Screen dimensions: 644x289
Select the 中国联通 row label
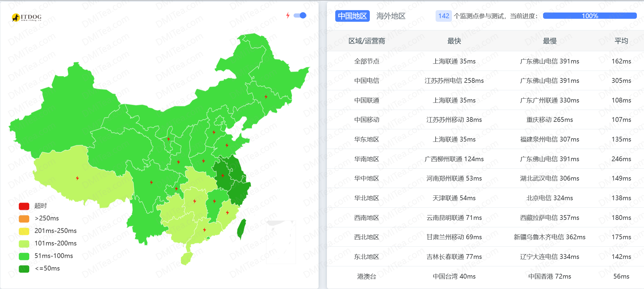[x=367, y=100]
